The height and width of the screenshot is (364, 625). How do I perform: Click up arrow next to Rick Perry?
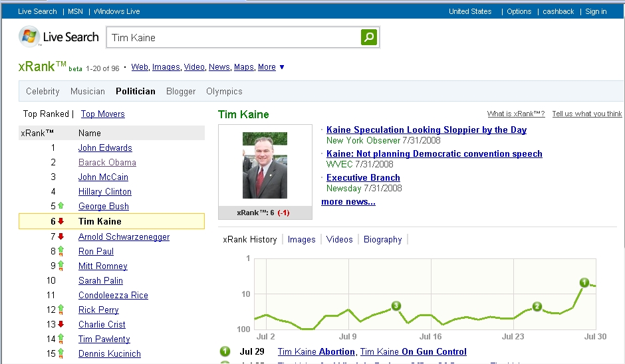coord(61,310)
